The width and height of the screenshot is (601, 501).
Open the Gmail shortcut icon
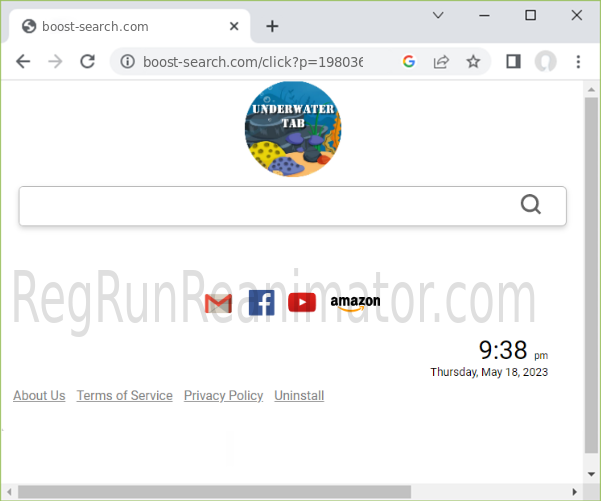218,303
